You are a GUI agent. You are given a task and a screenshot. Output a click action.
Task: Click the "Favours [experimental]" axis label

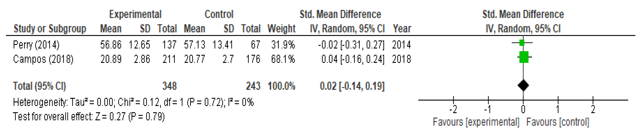[476, 122]
